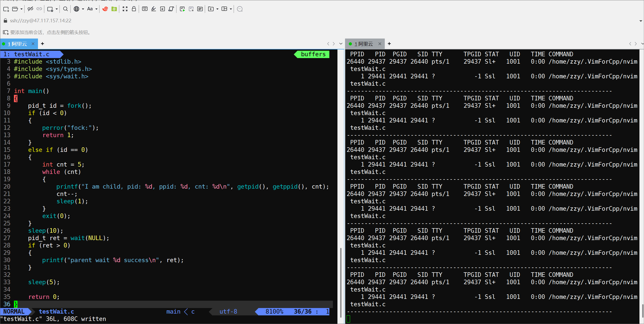Launch the red Xftp swirl icon
Viewport: 644px width, 324px height.
(105, 9)
